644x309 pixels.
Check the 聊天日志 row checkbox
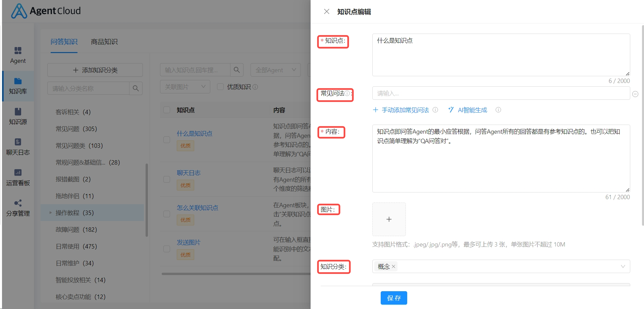click(x=166, y=179)
